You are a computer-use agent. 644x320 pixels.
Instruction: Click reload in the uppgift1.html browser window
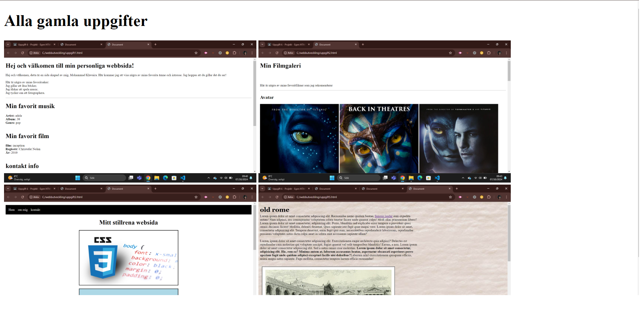pos(23,53)
